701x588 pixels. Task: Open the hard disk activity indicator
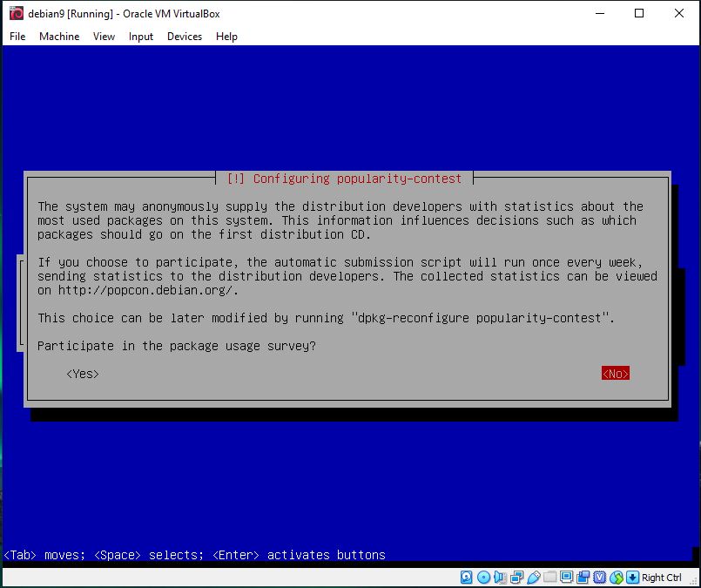(466, 578)
